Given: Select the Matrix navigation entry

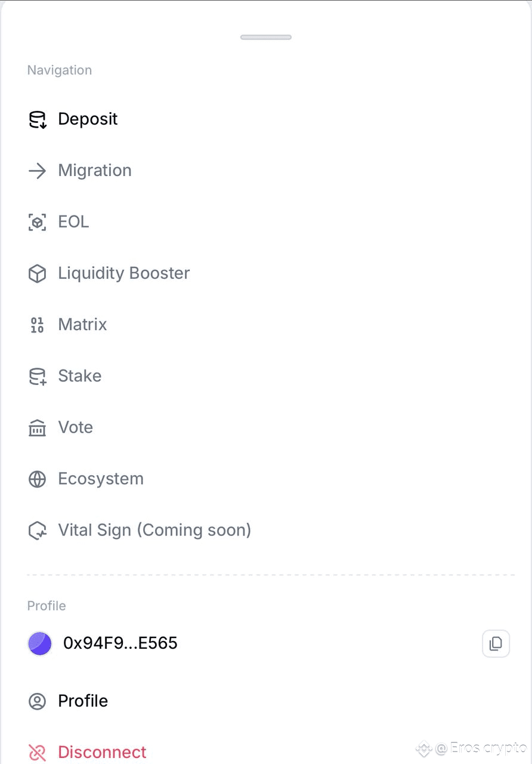Looking at the screenshot, I should pos(82,325).
